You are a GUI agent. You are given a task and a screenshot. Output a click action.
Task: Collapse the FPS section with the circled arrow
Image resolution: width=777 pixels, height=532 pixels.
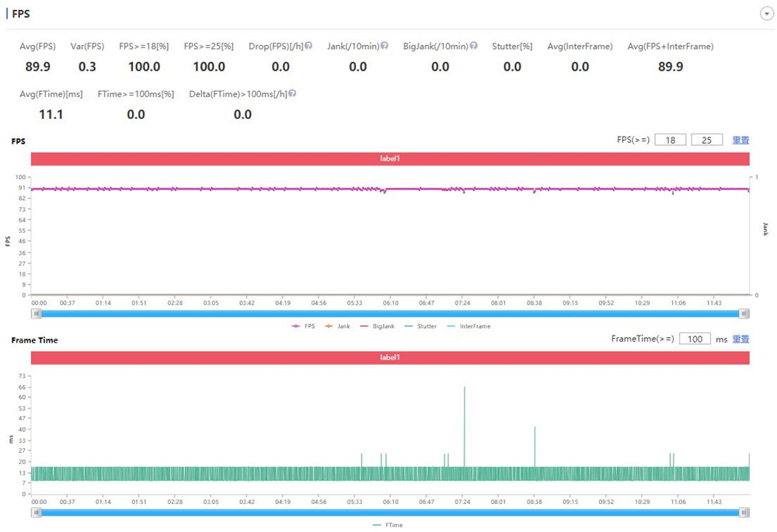pyautogui.click(x=767, y=14)
